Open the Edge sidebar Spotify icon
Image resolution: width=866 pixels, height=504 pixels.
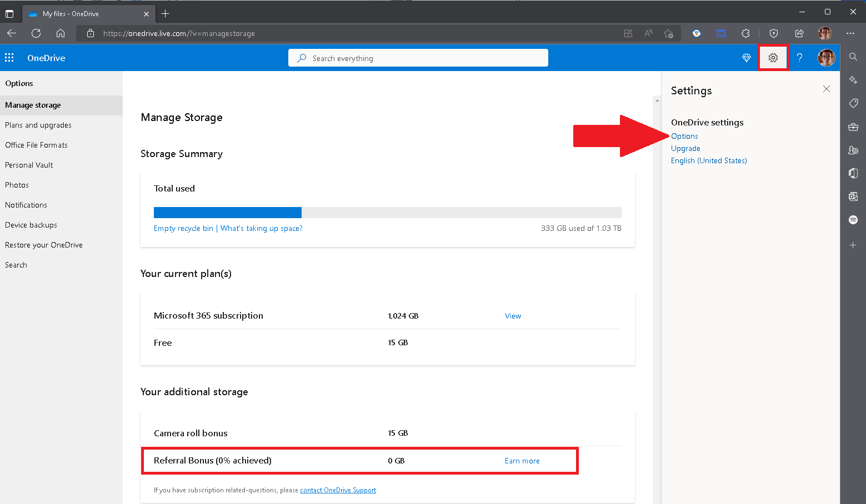pos(853,220)
